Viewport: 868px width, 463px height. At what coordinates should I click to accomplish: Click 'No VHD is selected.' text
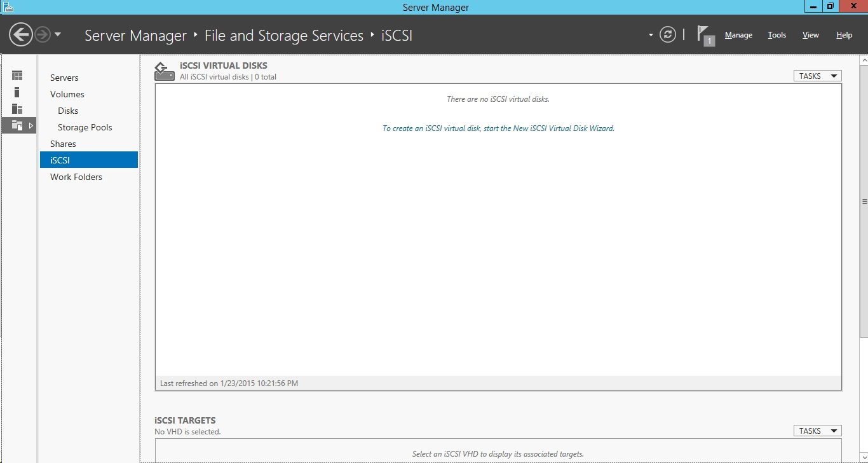(x=187, y=432)
